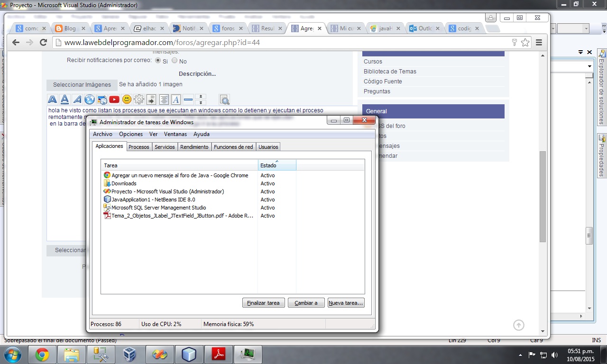Image resolution: width=607 pixels, height=364 pixels.
Task: Open Windows Explorer from the taskbar
Action: click(x=71, y=355)
